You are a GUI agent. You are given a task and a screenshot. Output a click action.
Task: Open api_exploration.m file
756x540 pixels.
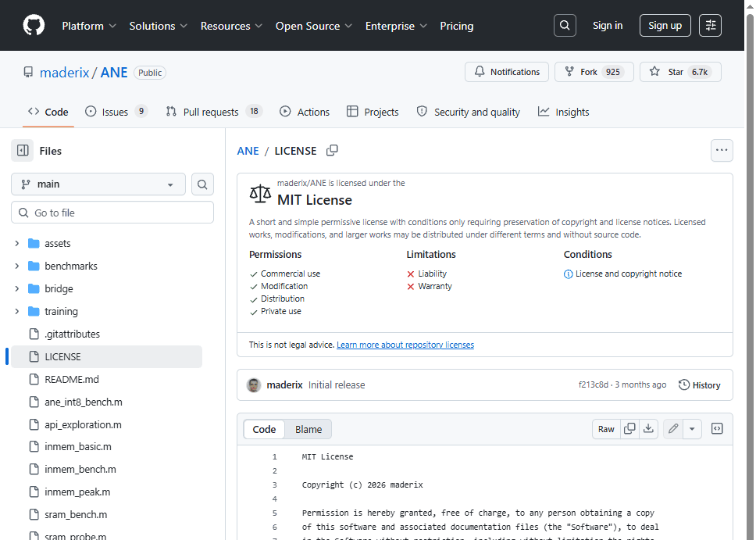point(83,424)
